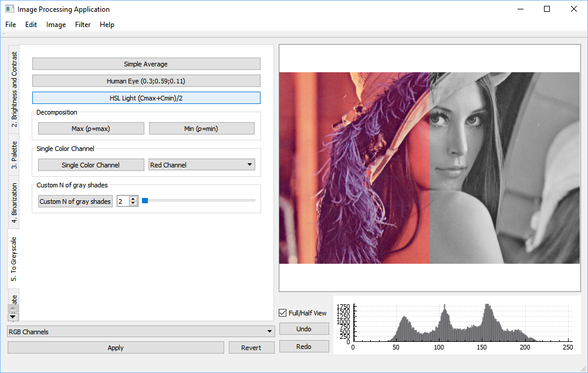Toggle the Full/Half View checkbox

click(283, 312)
